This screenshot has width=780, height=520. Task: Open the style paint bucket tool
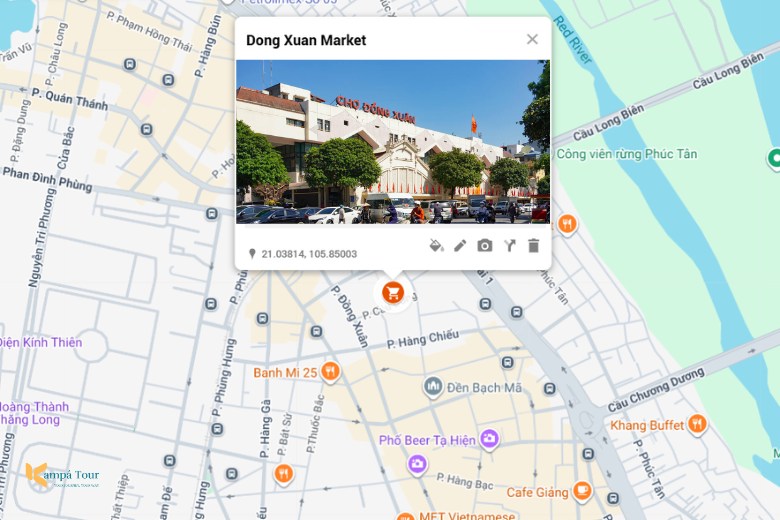coord(436,246)
